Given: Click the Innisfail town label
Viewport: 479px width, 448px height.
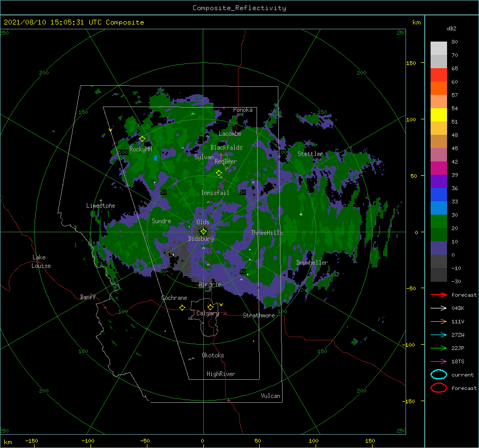Looking at the screenshot, I should pyautogui.click(x=215, y=193).
